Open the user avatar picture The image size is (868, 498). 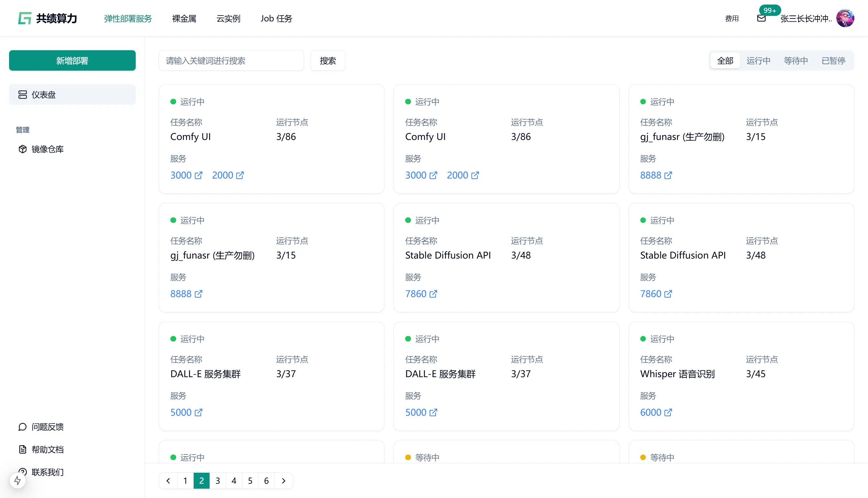click(x=845, y=18)
